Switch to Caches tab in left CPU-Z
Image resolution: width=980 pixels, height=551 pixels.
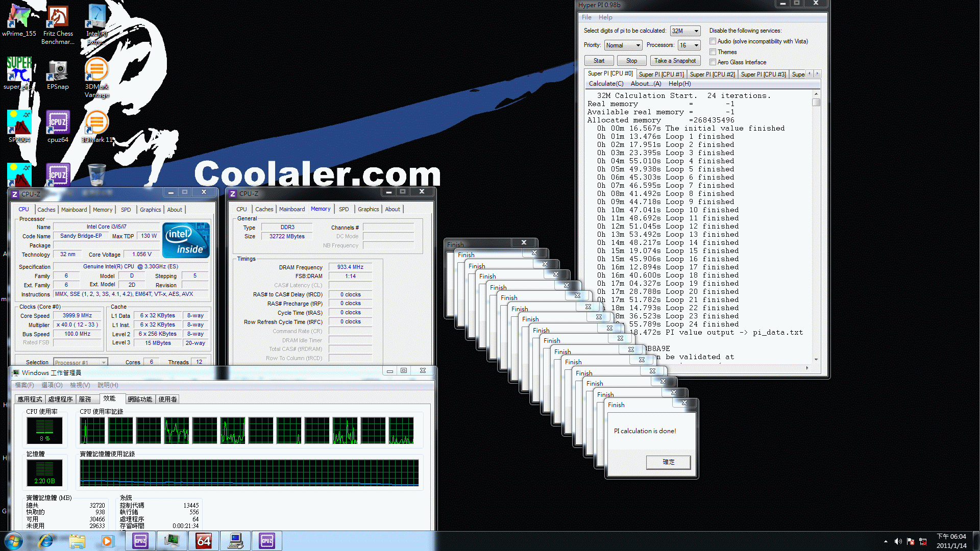click(x=46, y=210)
